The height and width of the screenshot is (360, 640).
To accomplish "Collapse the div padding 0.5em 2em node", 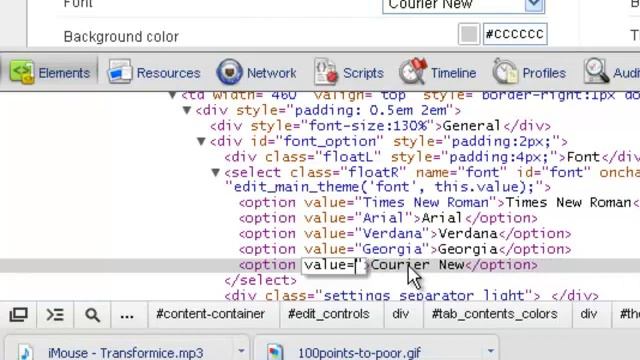I will [x=187, y=110].
